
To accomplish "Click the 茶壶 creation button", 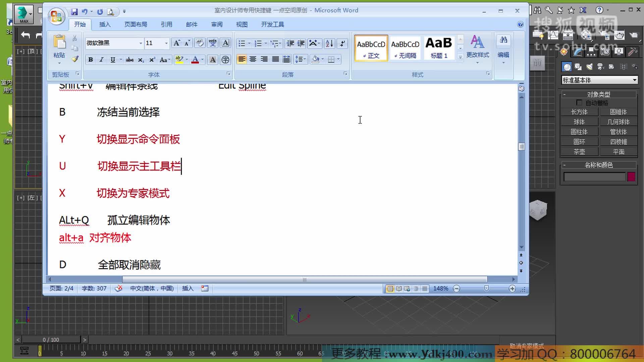I will click(579, 152).
